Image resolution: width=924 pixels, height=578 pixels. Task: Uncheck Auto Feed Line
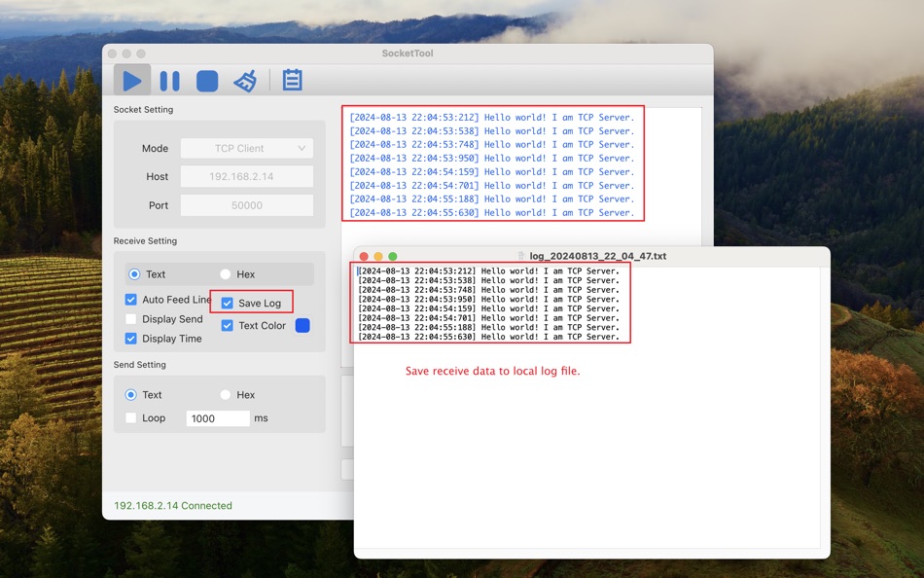click(x=129, y=300)
